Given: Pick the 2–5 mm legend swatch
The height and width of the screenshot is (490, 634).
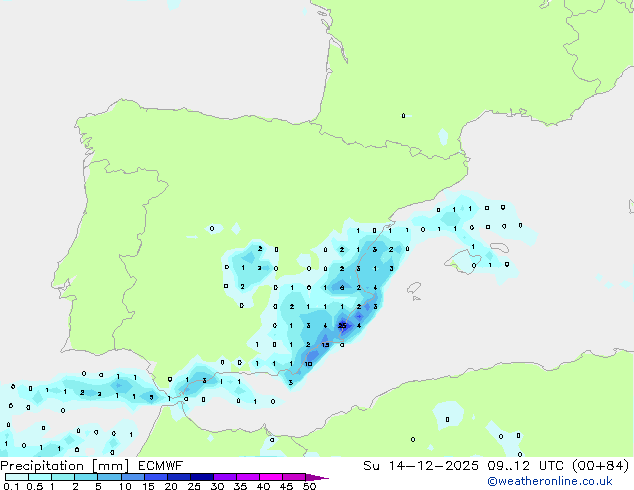Looking at the screenshot, I should (86, 477).
